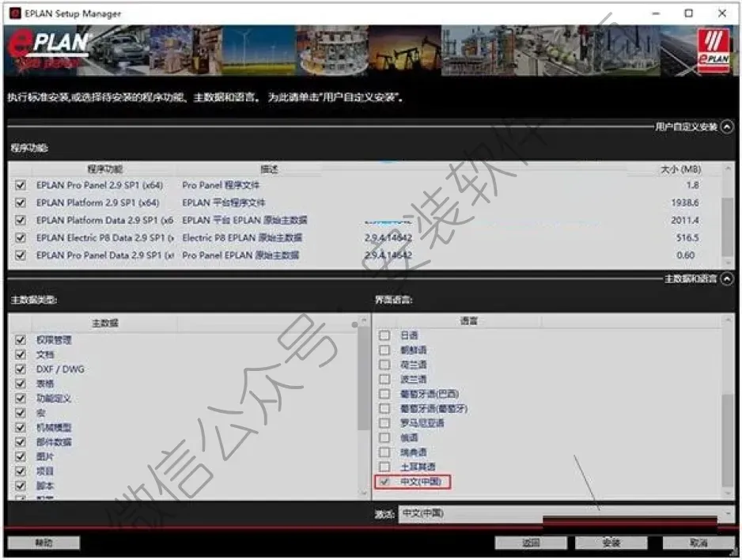742x560 pixels.
Task: Select the size value 2011.4
Action: click(685, 220)
